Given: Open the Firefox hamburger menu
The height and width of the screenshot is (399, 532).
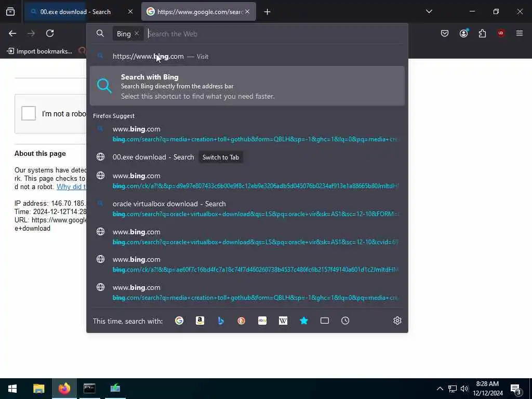Looking at the screenshot, I should pyautogui.click(x=520, y=33).
